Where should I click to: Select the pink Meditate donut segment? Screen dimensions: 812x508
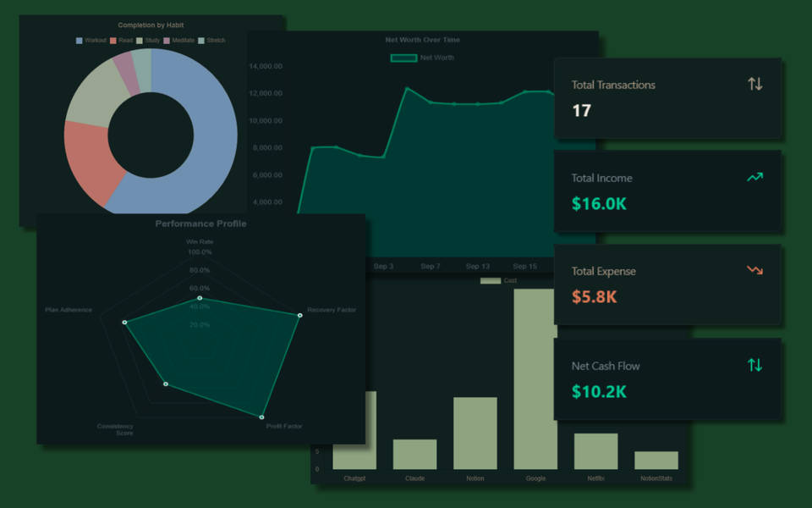(x=126, y=73)
